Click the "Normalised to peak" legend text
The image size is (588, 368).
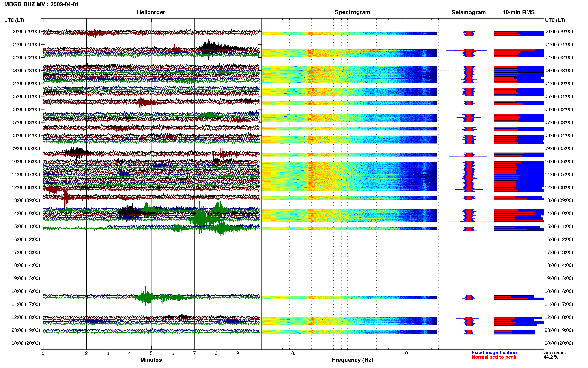[494, 357]
